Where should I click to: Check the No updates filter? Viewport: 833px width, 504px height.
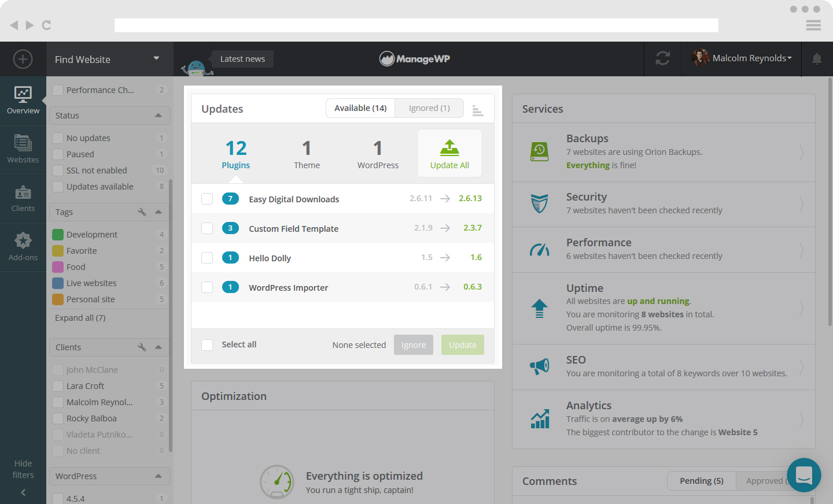[x=58, y=138]
